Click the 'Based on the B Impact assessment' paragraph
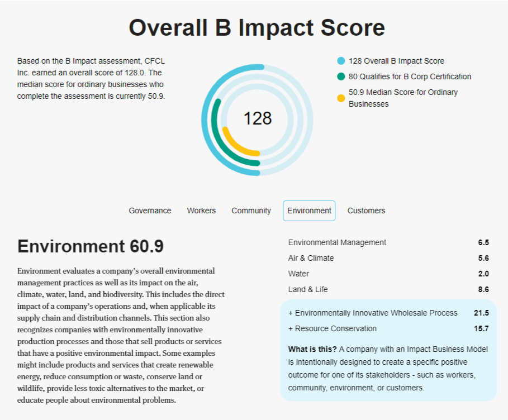The width and height of the screenshot is (508, 420). coord(91,78)
